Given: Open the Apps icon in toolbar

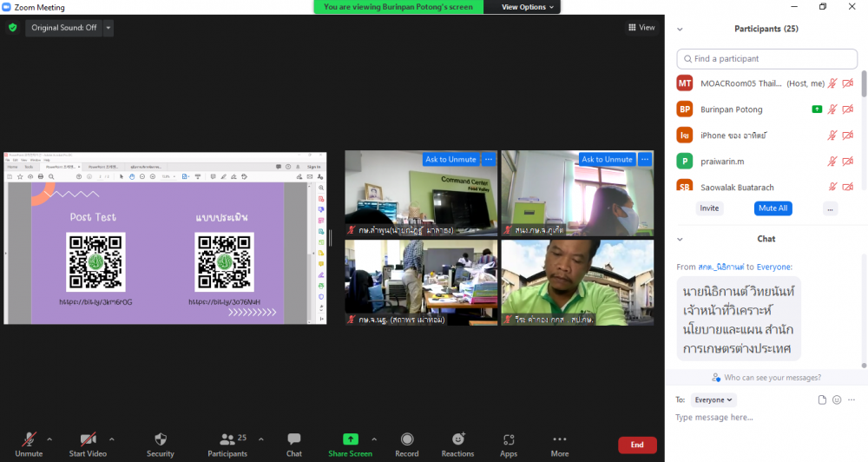Looking at the screenshot, I should coord(509,444).
